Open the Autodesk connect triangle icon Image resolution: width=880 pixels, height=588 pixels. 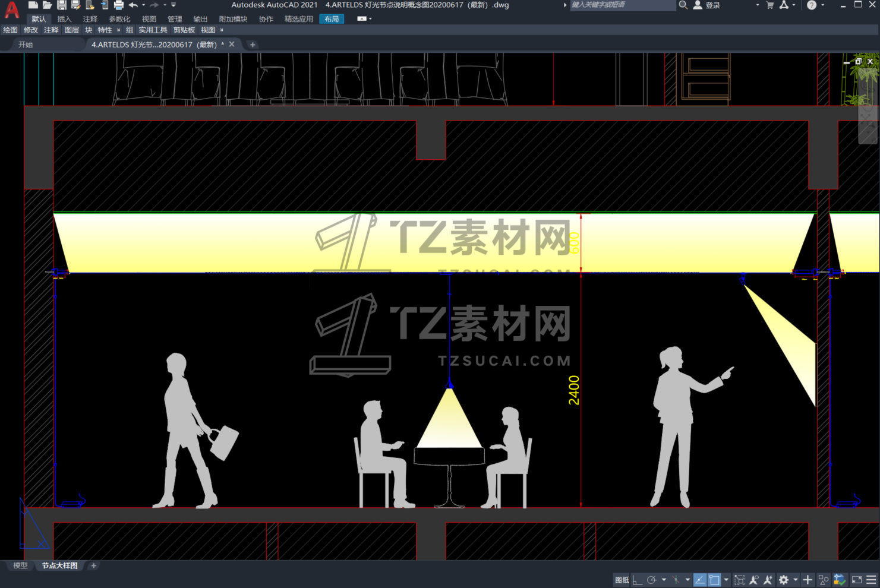click(x=784, y=5)
